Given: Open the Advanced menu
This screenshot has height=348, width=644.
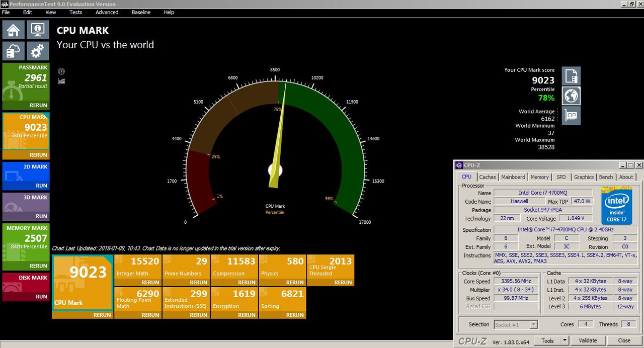Looking at the screenshot, I should 107,12.
